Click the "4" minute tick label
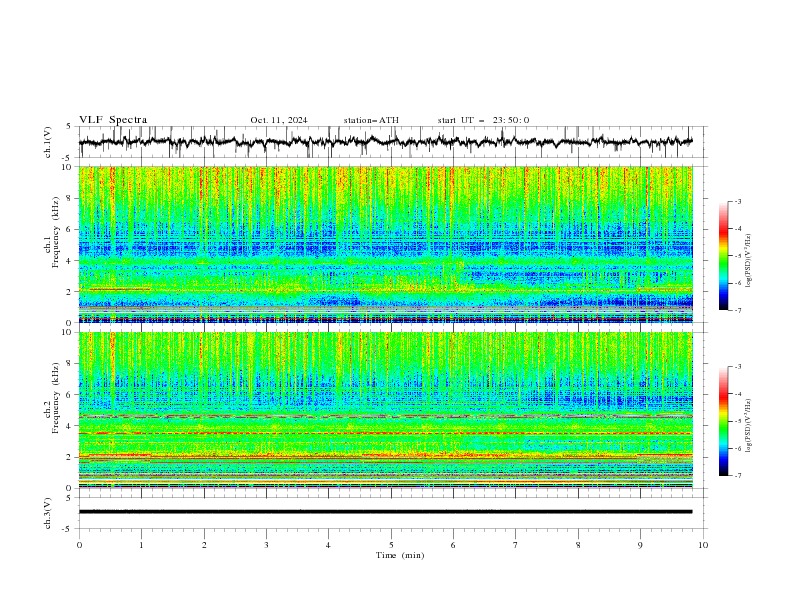792x612 pixels. [x=328, y=545]
